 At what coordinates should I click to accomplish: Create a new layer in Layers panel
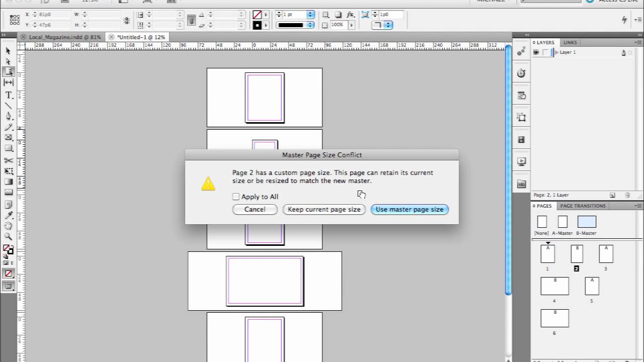[x=612, y=195]
